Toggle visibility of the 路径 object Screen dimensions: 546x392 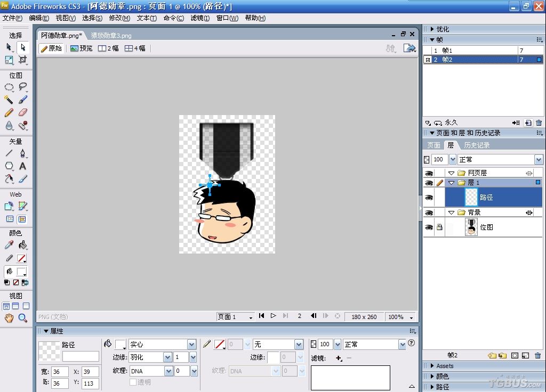click(429, 198)
